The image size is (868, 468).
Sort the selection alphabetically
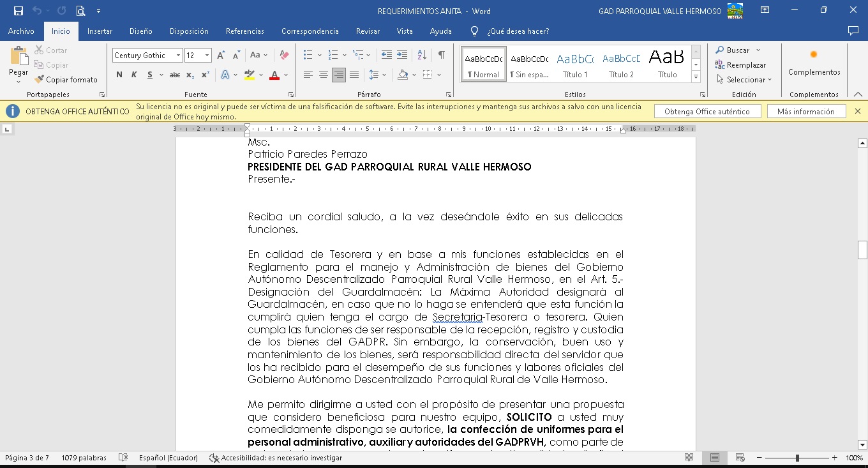point(422,56)
